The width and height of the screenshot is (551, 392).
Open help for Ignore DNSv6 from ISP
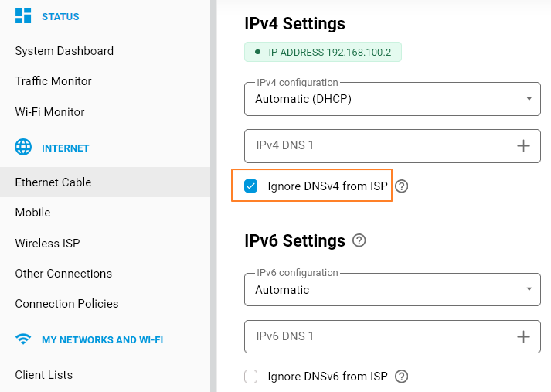coord(401,377)
